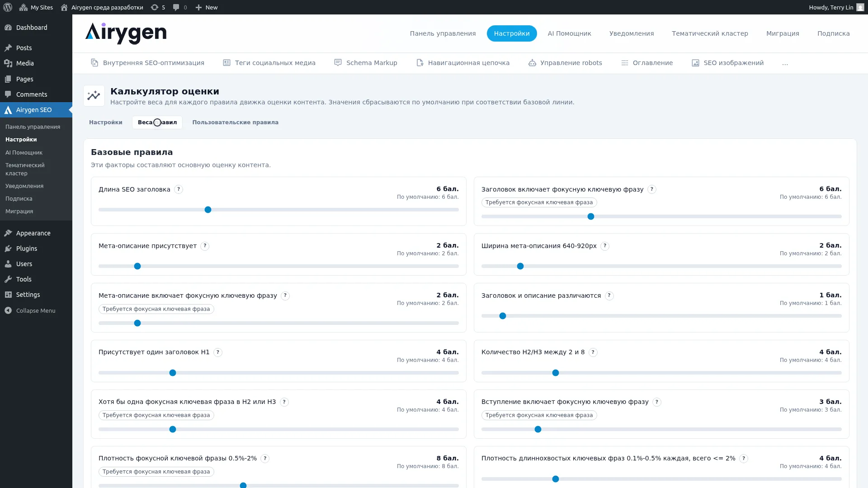Show help for Плотность фокусной ключевой фразы
868x488 pixels.
click(265, 458)
